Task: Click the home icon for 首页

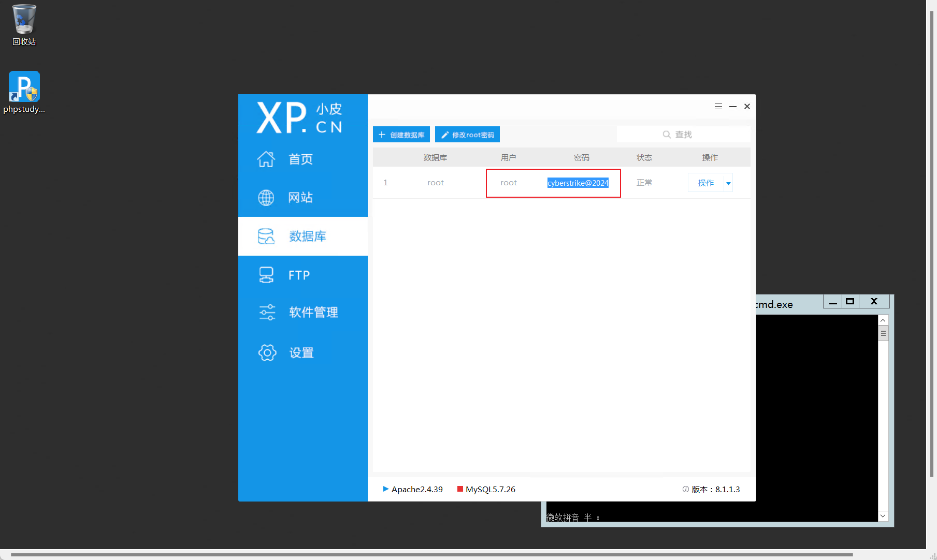Action: pyautogui.click(x=266, y=159)
